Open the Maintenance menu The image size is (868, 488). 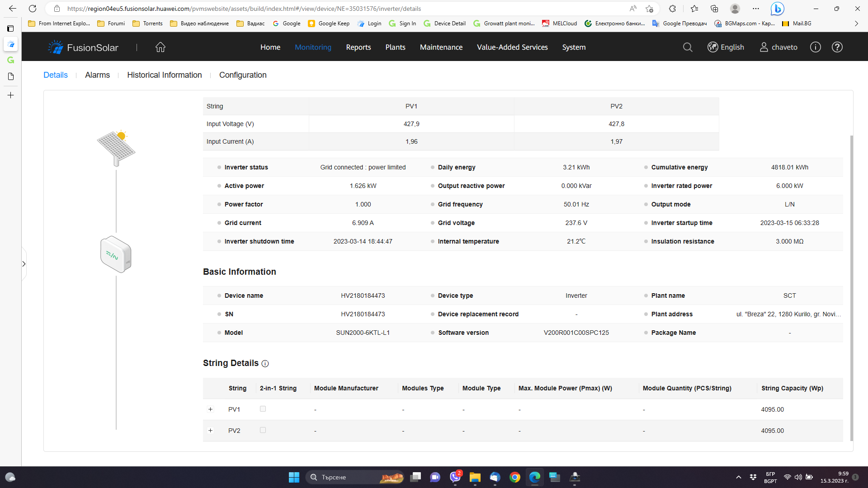(441, 47)
